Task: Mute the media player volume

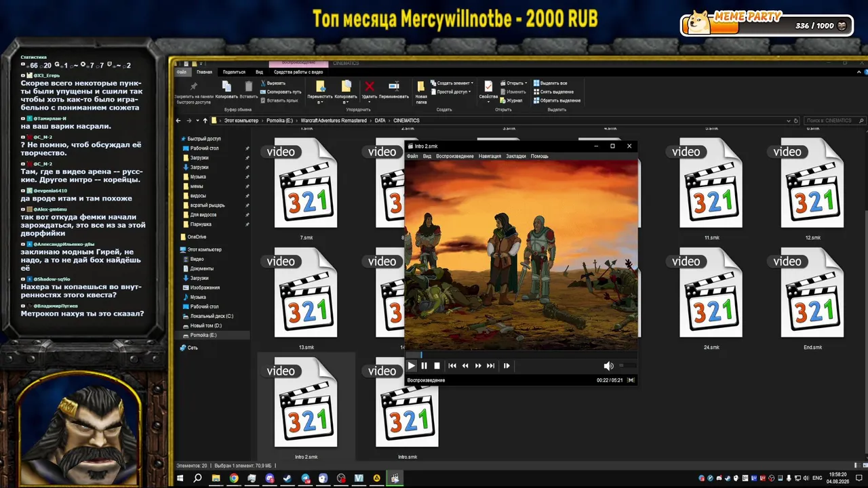Action: pos(608,366)
